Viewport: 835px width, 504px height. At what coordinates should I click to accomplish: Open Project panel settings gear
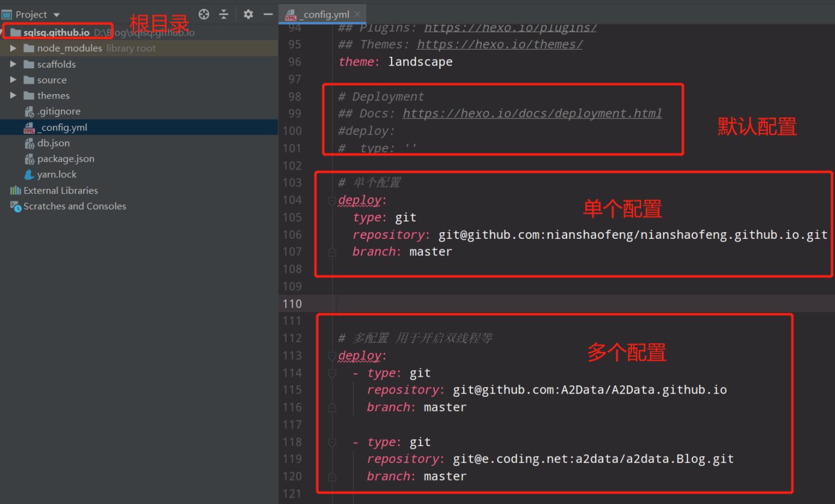click(x=248, y=14)
